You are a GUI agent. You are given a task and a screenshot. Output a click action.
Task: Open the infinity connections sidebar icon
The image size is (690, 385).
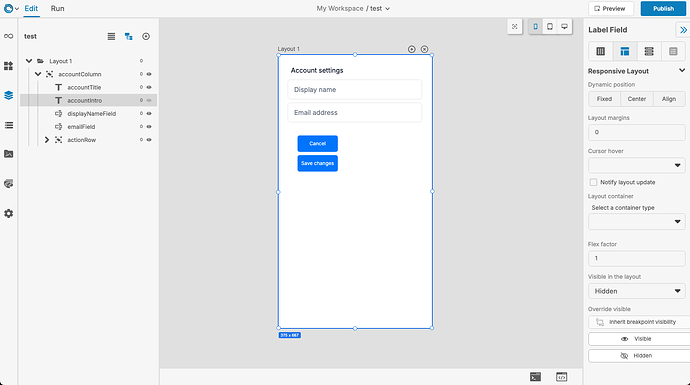point(8,36)
